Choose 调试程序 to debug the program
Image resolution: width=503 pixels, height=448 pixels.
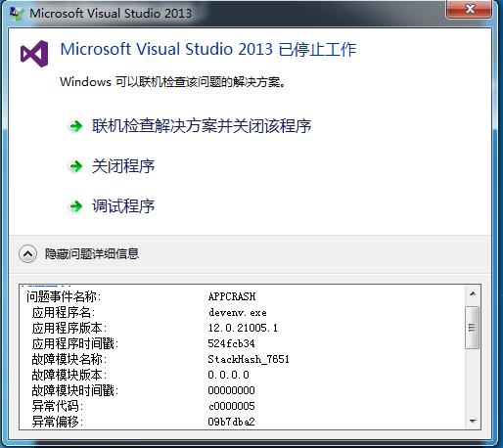(123, 206)
